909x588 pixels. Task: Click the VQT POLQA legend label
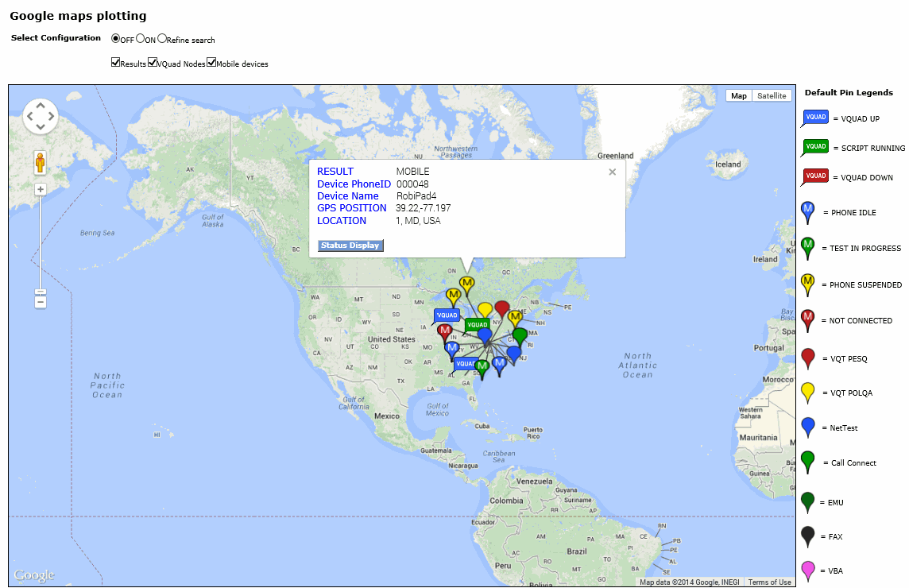tap(851, 393)
